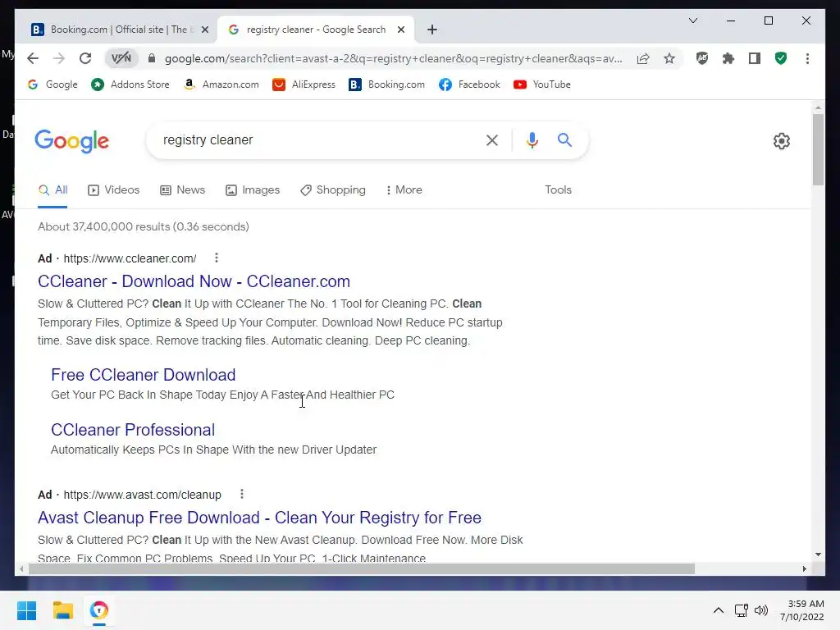Click the horizontal scrollbar thumb

pyautogui.click(x=362, y=569)
